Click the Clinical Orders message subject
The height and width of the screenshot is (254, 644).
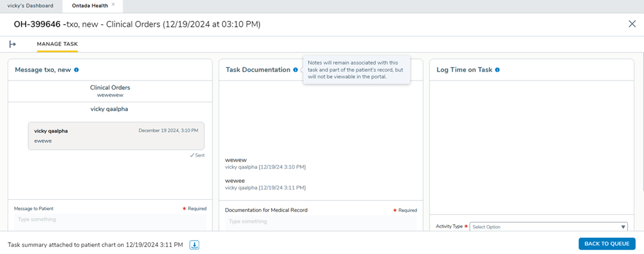coord(110,88)
